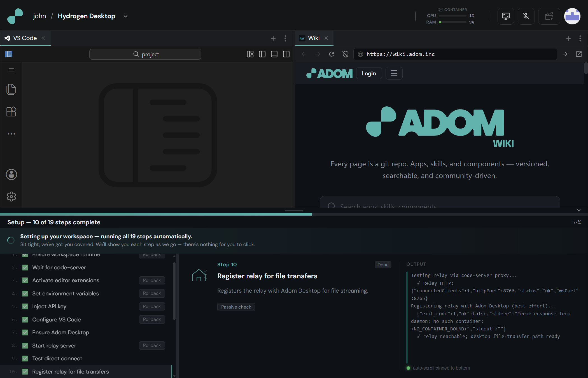Open Wiki pane more options menu
The height and width of the screenshot is (378, 588).
pyautogui.click(x=580, y=38)
